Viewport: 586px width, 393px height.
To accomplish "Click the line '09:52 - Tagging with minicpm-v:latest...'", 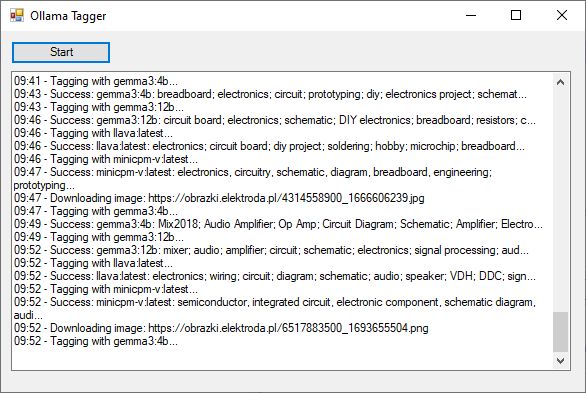I will click(106, 289).
